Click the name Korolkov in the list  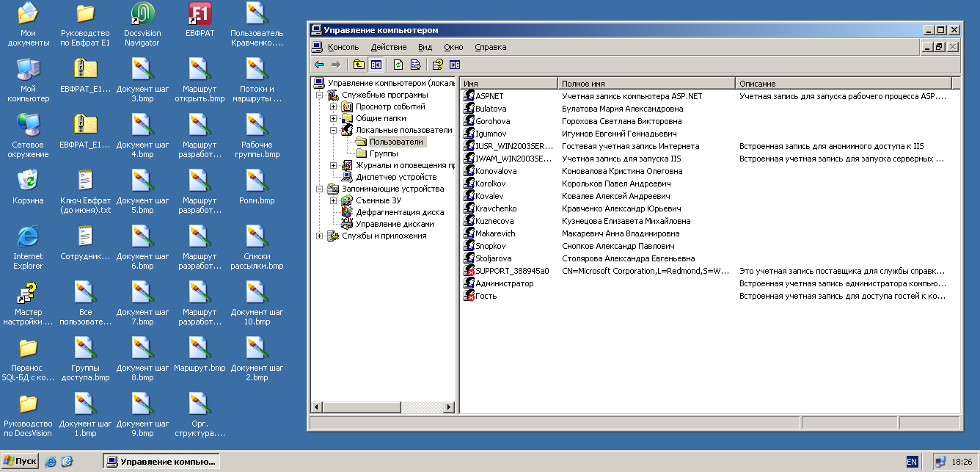(491, 184)
